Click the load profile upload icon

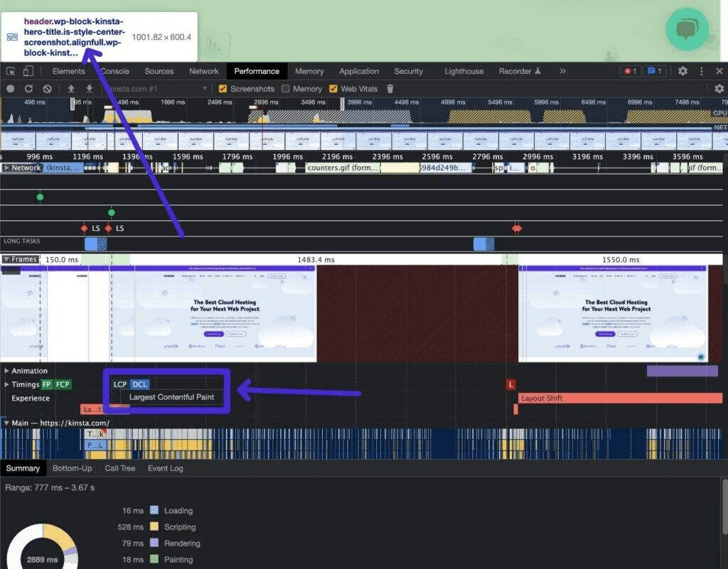tap(71, 89)
